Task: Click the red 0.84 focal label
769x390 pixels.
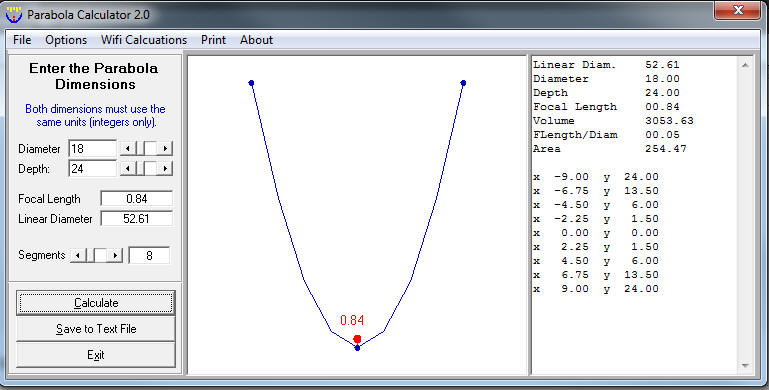Action: click(x=352, y=320)
